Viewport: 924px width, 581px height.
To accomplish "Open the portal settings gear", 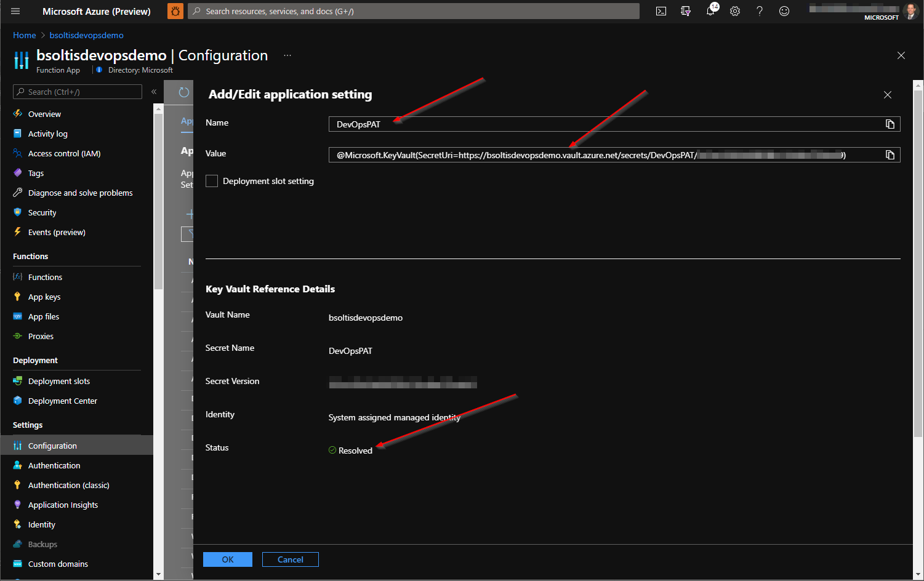I will pos(734,10).
